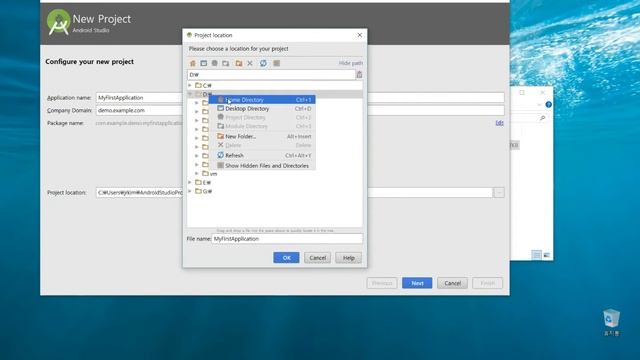Click Next in New Project wizard
The width and height of the screenshot is (640, 360).
[417, 283]
